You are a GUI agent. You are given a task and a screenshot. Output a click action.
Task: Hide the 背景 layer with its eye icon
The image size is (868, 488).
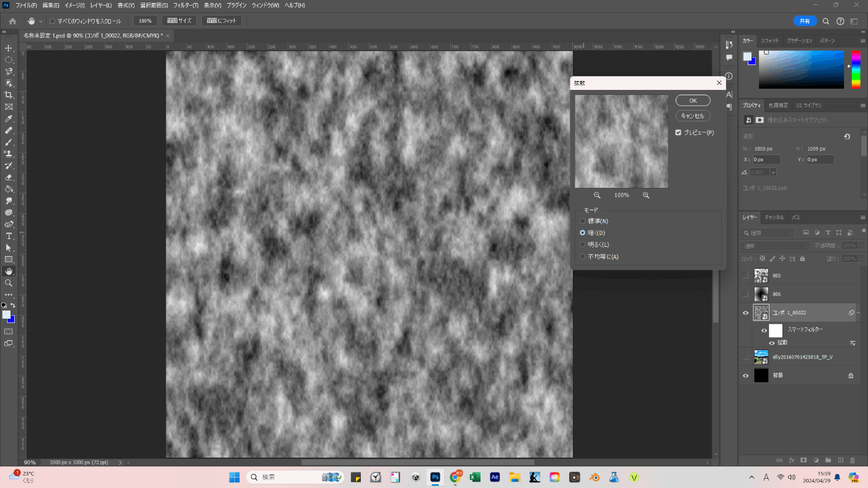(x=745, y=376)
